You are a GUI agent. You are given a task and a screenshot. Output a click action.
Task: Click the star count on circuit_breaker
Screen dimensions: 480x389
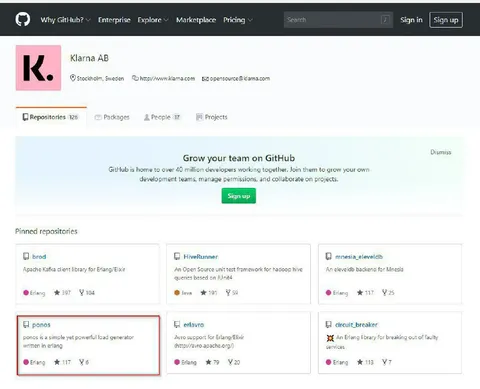coord(365,362)
